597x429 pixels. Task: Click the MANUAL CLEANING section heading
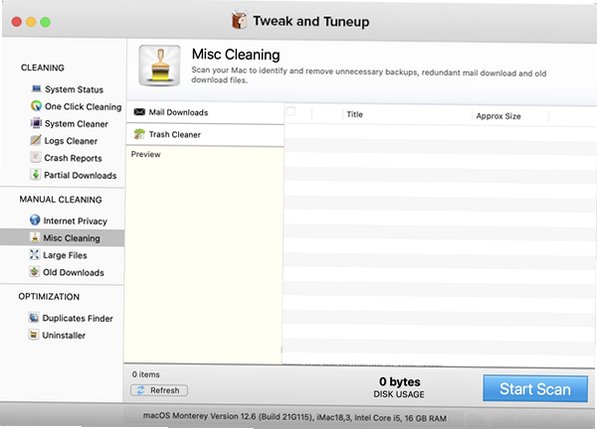point(61,199)
